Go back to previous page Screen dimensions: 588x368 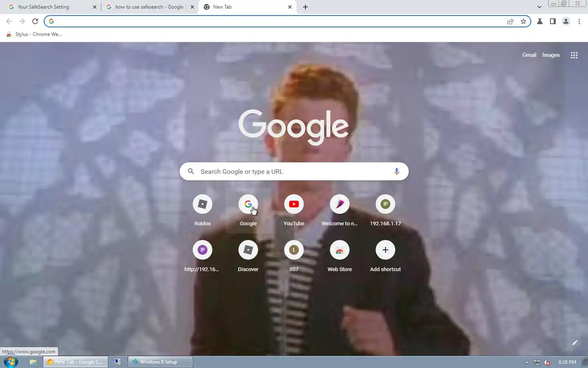[9, 21]
